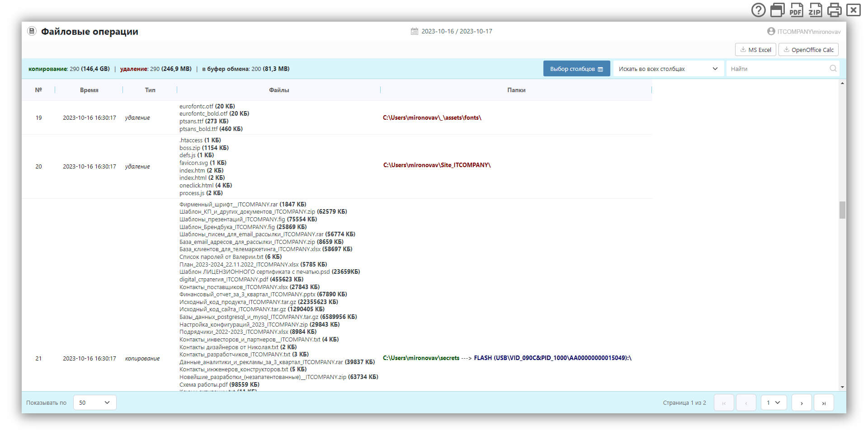Select row number 21 cell
868x435 pixels.
coord(39,358)
